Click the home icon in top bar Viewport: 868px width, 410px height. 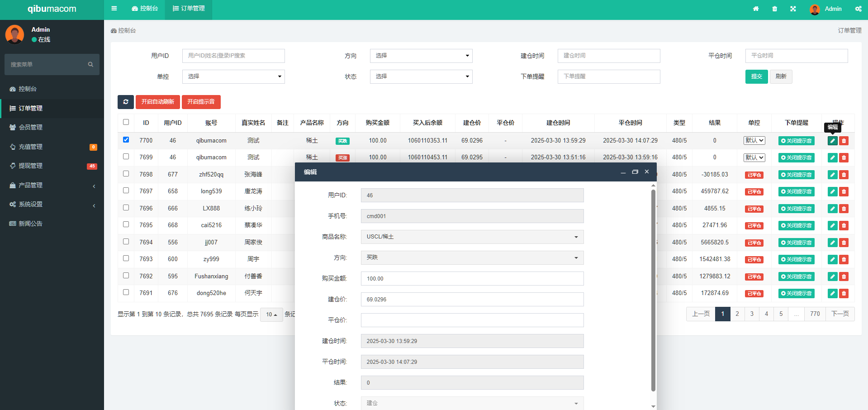point(755,9)
